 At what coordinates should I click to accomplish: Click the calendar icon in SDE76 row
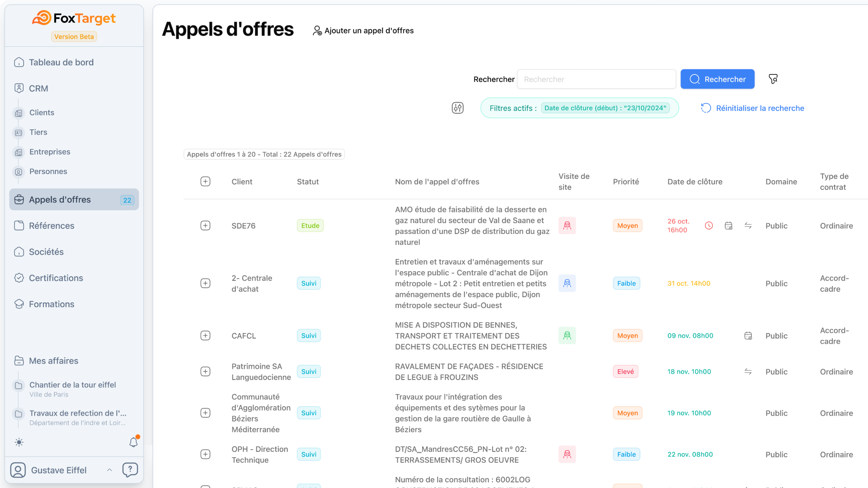pyautogui.click(x=728, y=225)
